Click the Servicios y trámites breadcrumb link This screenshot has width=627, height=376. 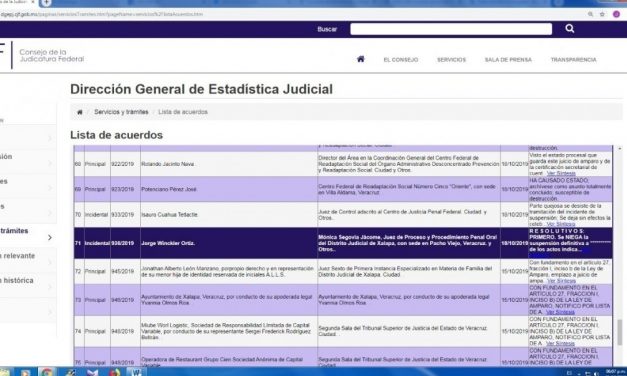(x=121, y=112)
